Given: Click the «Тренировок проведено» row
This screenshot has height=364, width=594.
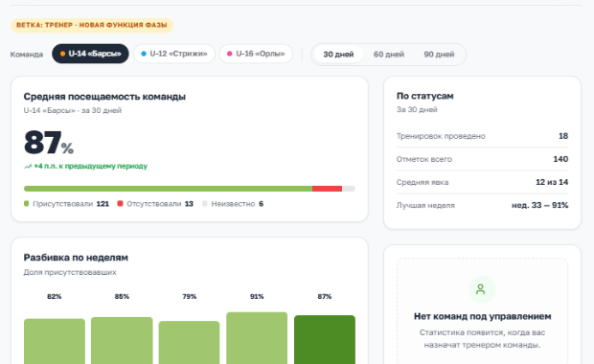Looking at the screenshot, I should pyautogui.click(x=482, y=136).
